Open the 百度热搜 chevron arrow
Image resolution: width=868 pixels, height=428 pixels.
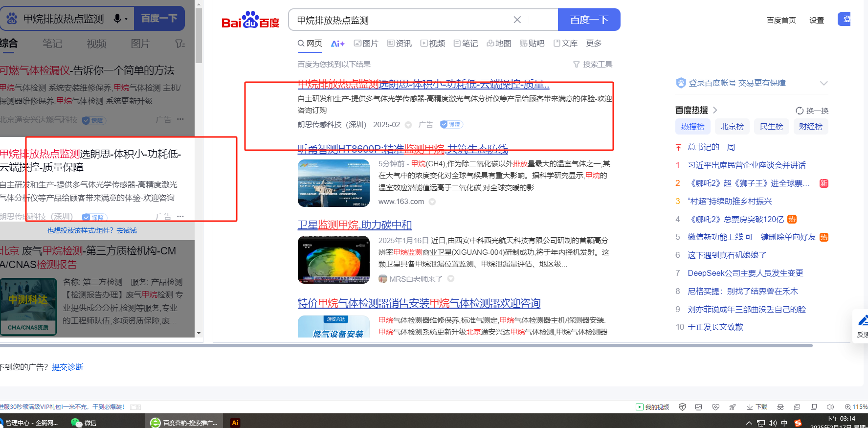pyautogui.click(x=715, y=110)
